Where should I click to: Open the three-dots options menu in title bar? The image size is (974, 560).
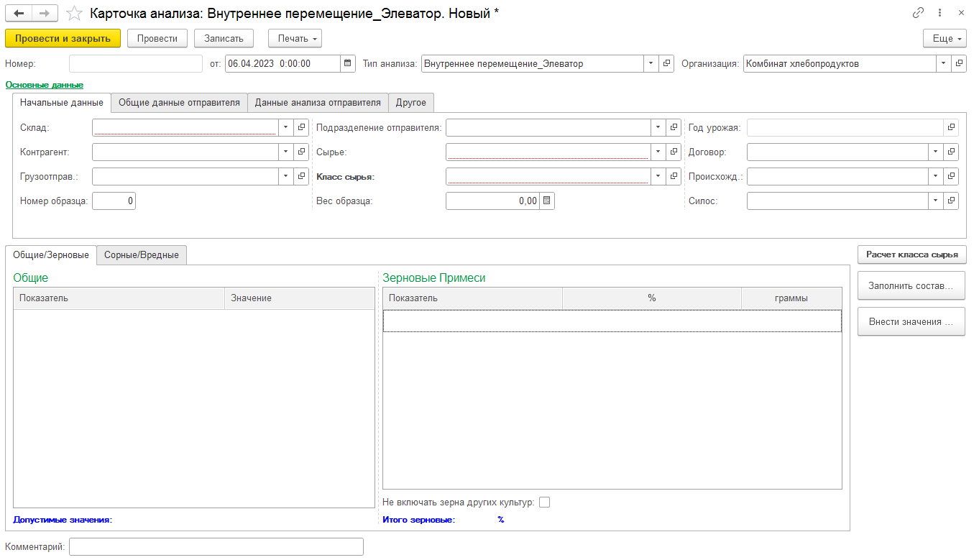tap(939, 13)
